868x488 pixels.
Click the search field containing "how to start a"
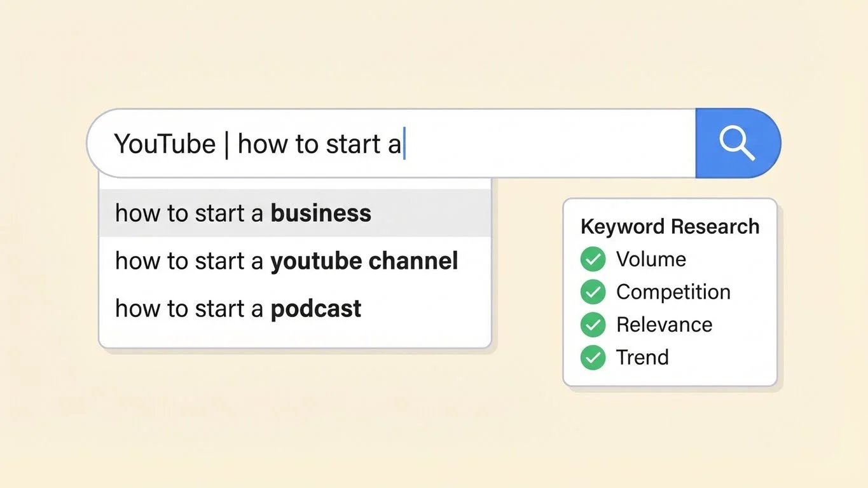tap(391, 143)
